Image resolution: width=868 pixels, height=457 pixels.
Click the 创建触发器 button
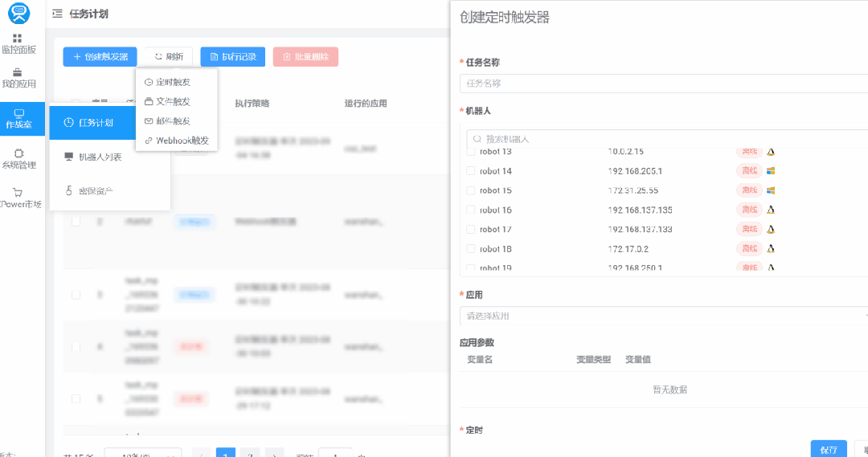coord(100,56)
